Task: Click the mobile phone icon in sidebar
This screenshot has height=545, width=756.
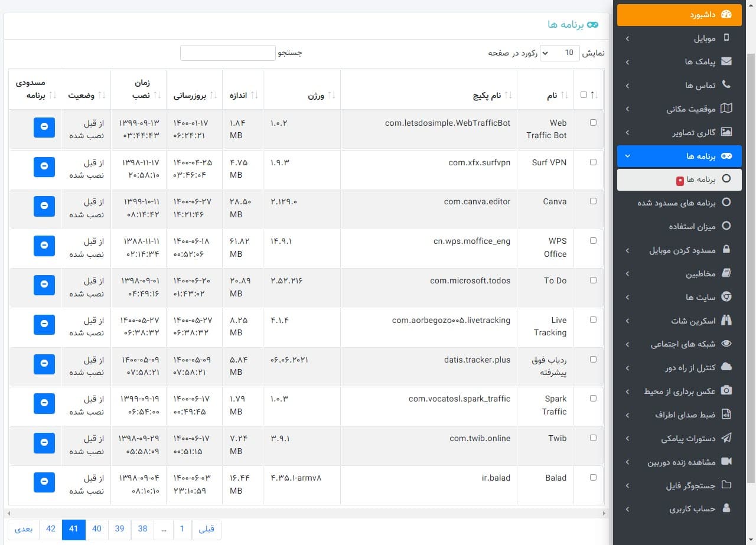Action: (x=726, y=38)
